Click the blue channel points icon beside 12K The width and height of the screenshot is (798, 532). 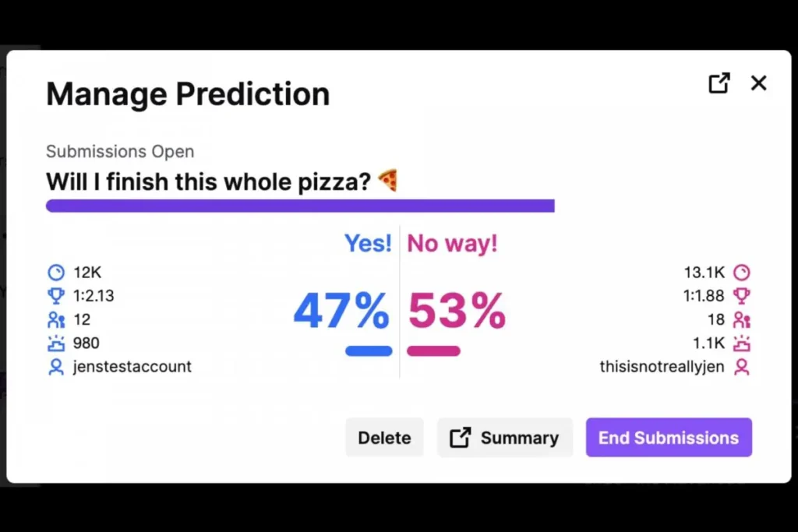56,273
